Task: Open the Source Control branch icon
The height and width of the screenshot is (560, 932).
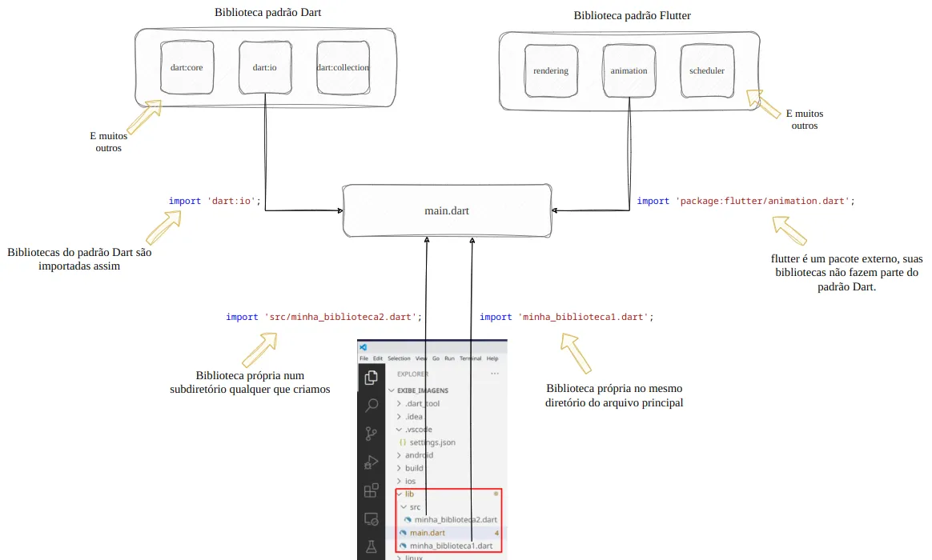Action: click(372, 434)
